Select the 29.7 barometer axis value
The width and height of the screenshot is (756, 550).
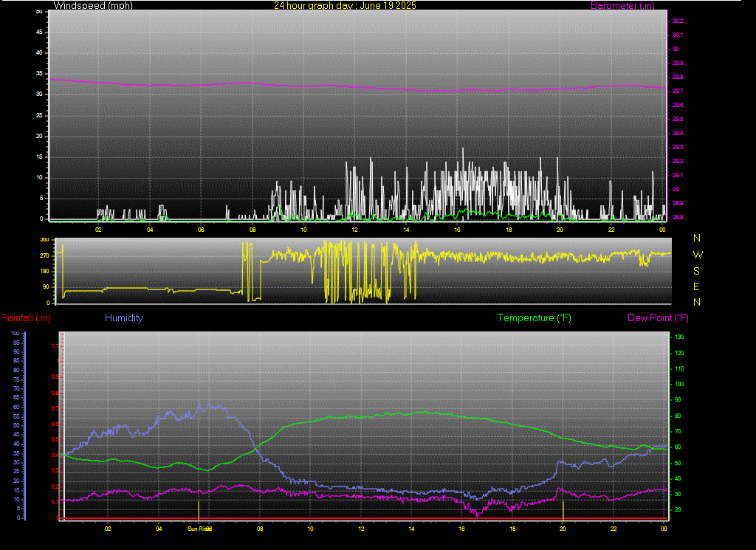tap(678, 91)
